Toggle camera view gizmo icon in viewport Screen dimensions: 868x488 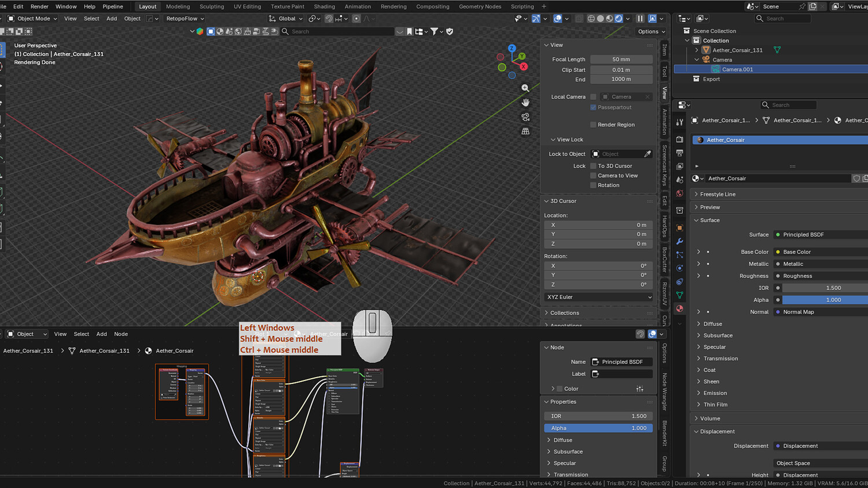pos(525,117)
